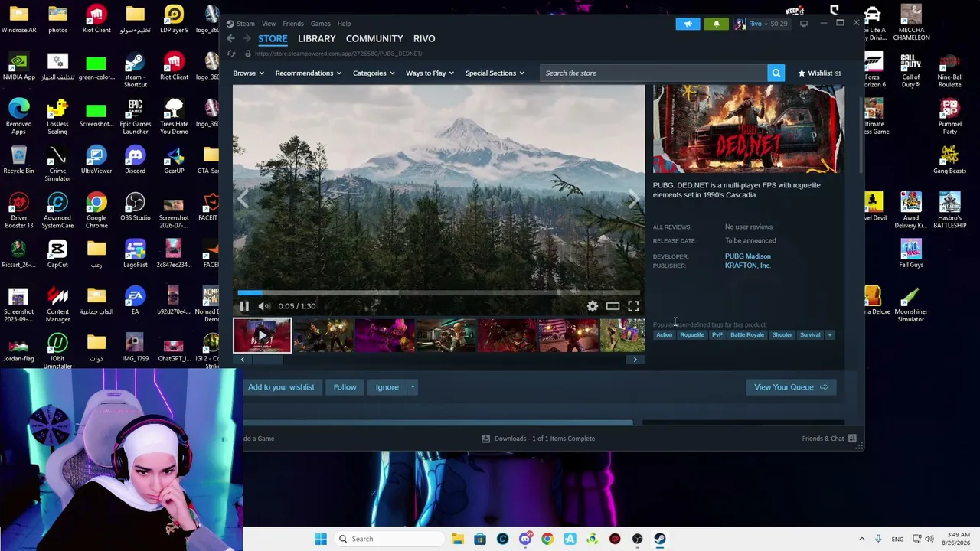The height and width of the screenshot is (551, 980).
Task: Select the first trailer thumbnail
Action: pos(263,335)
